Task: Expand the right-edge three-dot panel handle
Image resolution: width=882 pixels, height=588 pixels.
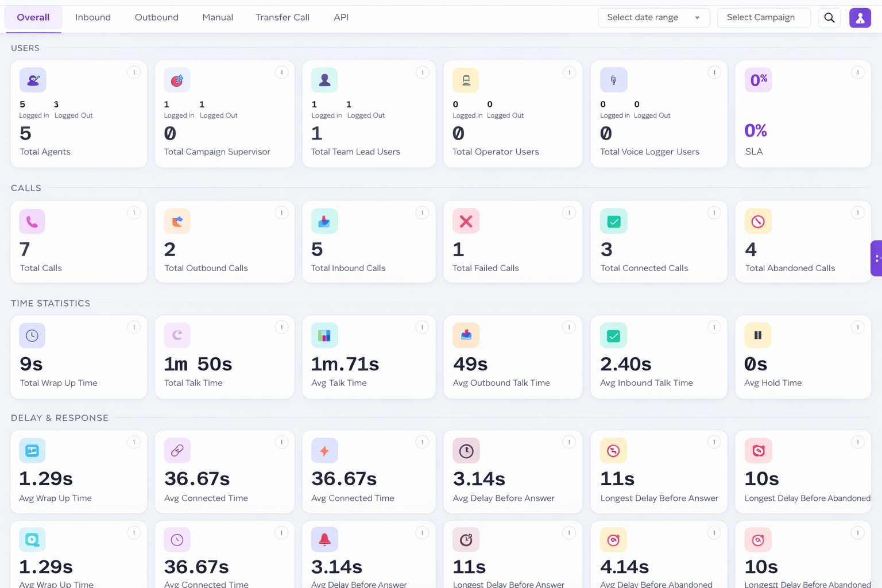Action: coord(877,259)
